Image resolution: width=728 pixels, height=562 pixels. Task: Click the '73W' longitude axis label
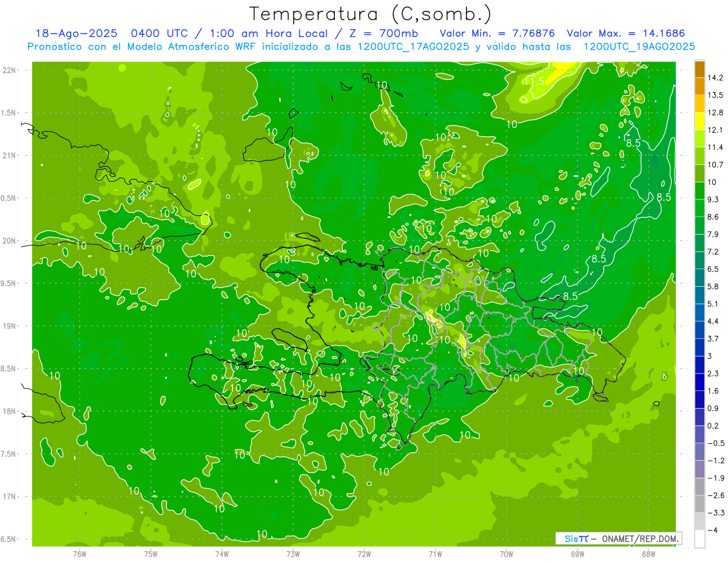pos(293,554)
